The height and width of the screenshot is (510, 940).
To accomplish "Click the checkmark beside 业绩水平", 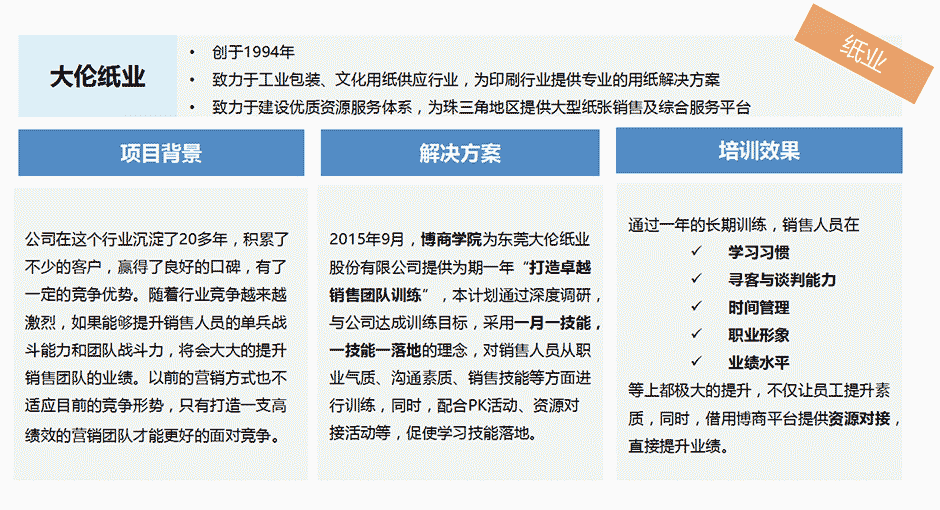I will pyautogui.click(x=695, y=362).
